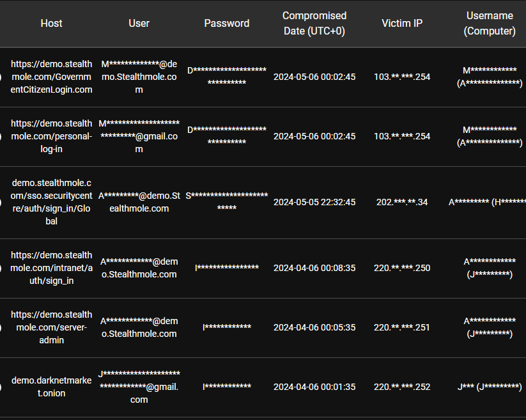Click the victim IP in the personal-log-in row
Viewport: 526px width, 420px height.
tap(402, 136)
